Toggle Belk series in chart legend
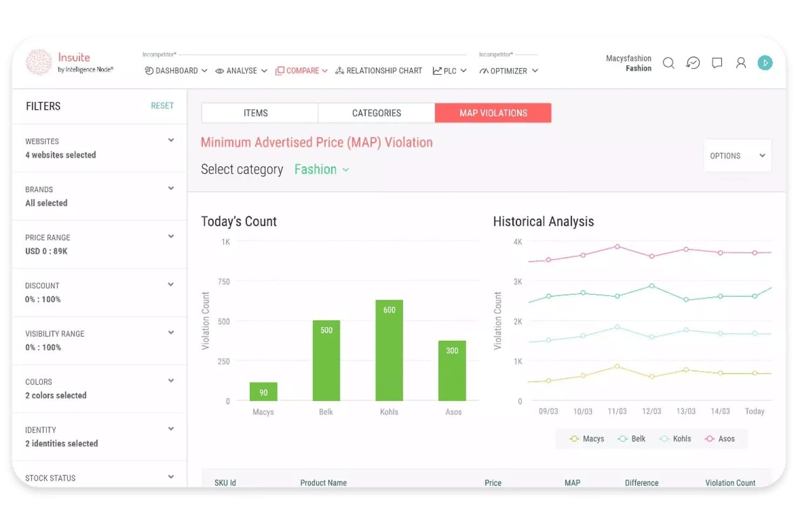This screenshot has height=532, width=798. click(x=632, y=439)
